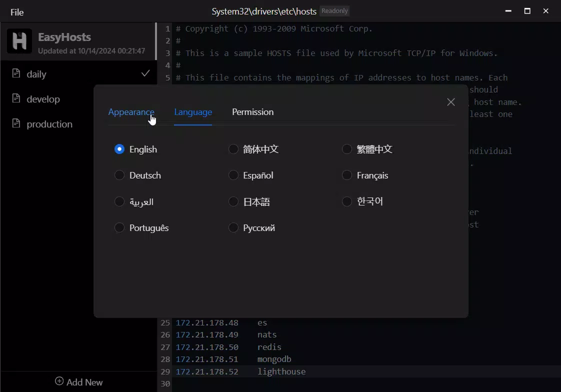561x392 pixels.
Task: Click Add New button
Action: point(78,382)
